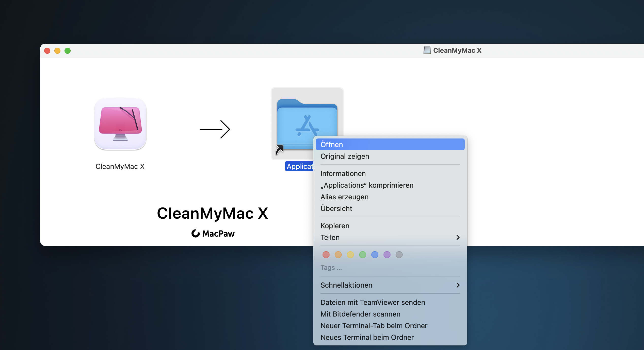Open Informationen for the folder

[343, 173]
